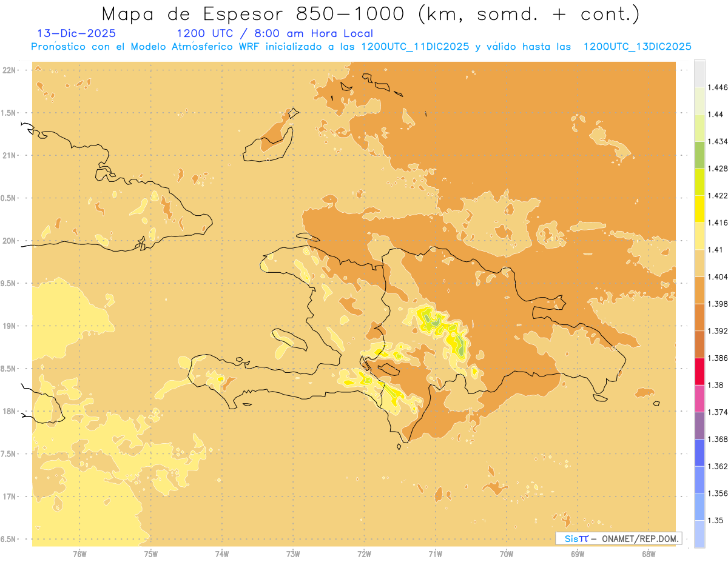
Task: Click the 73W longitude axis label
Action: tap(293, 554)
